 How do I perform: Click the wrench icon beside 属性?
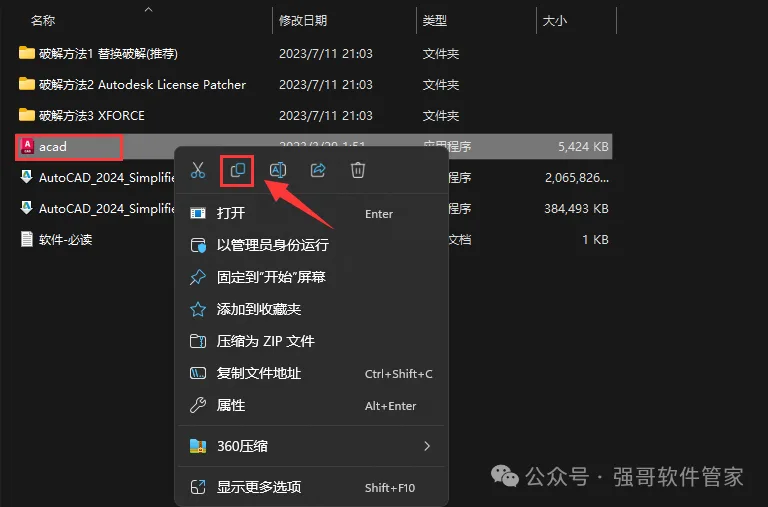[198, 405]
